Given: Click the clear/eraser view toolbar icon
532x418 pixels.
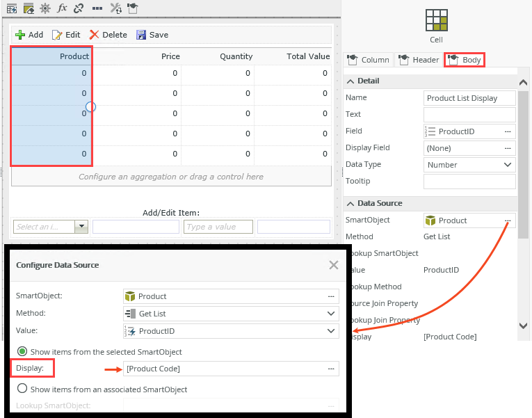Looking at the screenshot, I should pos(29,8).
